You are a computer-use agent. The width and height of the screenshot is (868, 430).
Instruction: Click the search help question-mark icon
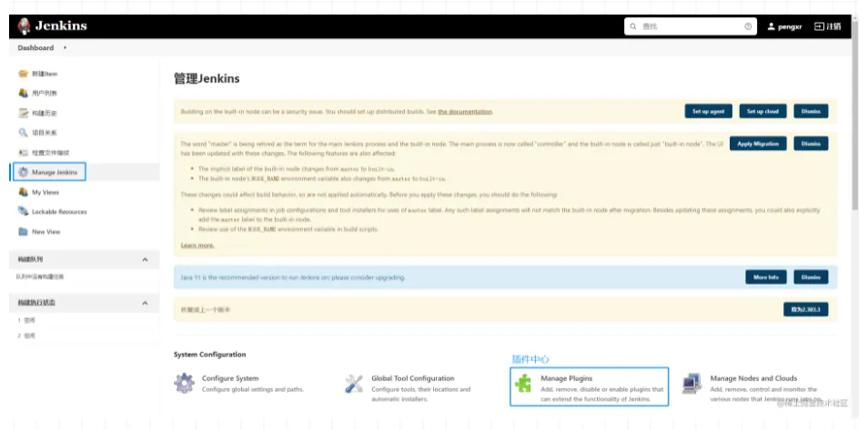(x=748, y=26)
